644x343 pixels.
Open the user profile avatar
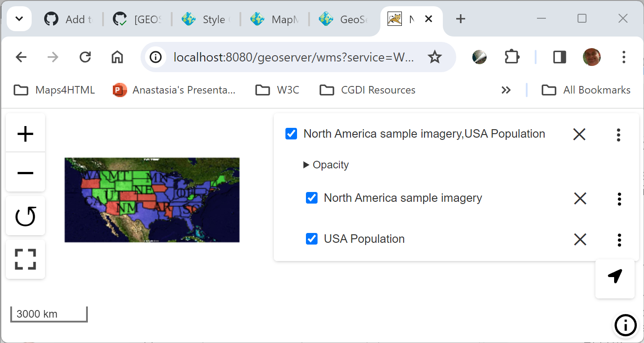click(592, 57)
